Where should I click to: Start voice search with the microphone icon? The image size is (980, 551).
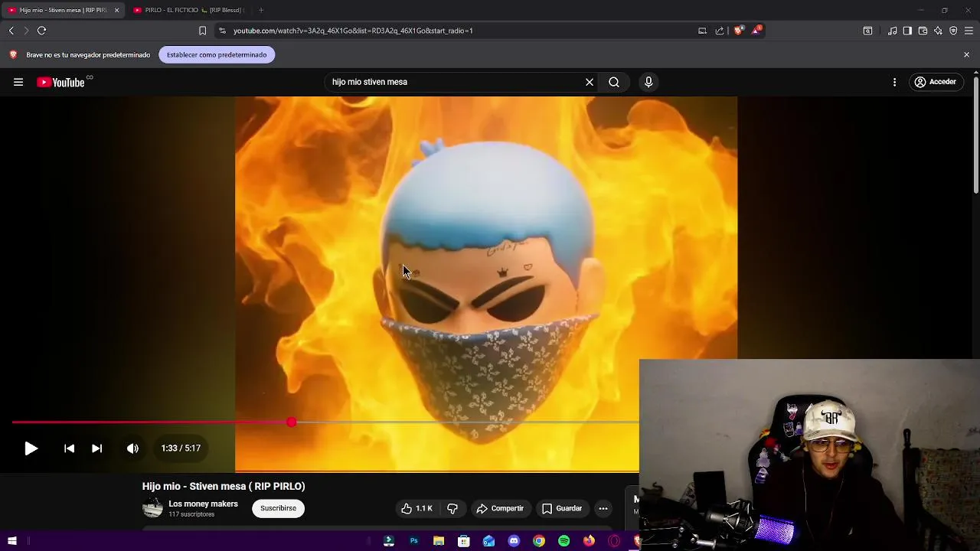pos(648,82)
